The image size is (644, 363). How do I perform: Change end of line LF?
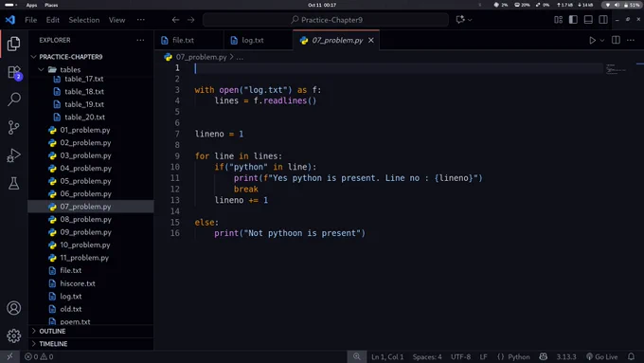[x=483, y=356]
